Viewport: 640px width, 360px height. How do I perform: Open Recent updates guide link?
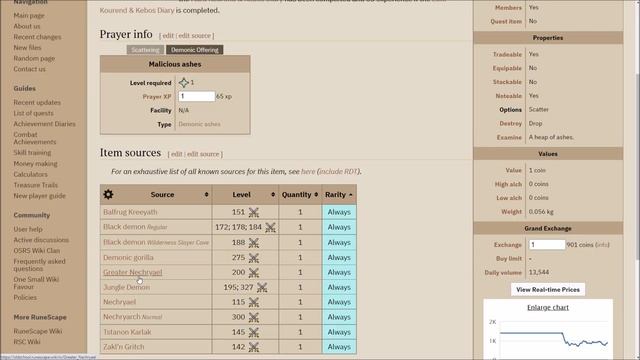tap(37, 102)
